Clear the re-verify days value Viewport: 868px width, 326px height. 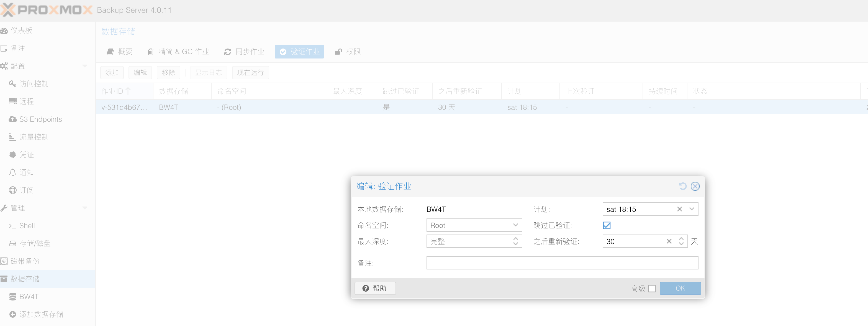669,241
